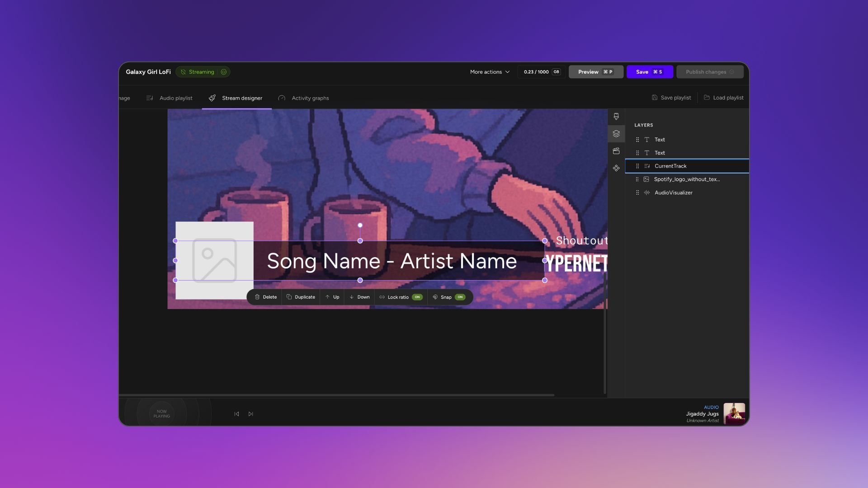Select the Spotify_logo_without_tex... layer
The height and width of the screenshot is (488, 868).
(687, 179)
